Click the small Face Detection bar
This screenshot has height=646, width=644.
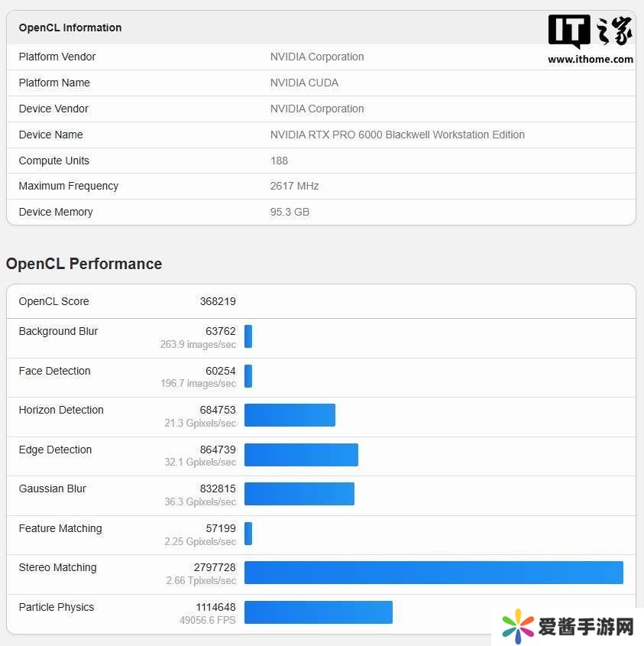[248, 376]
